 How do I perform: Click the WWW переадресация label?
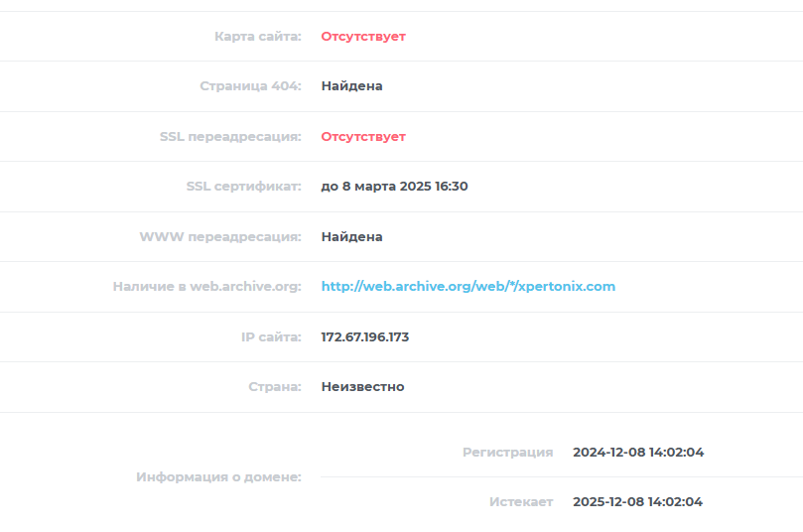point(220,237)
